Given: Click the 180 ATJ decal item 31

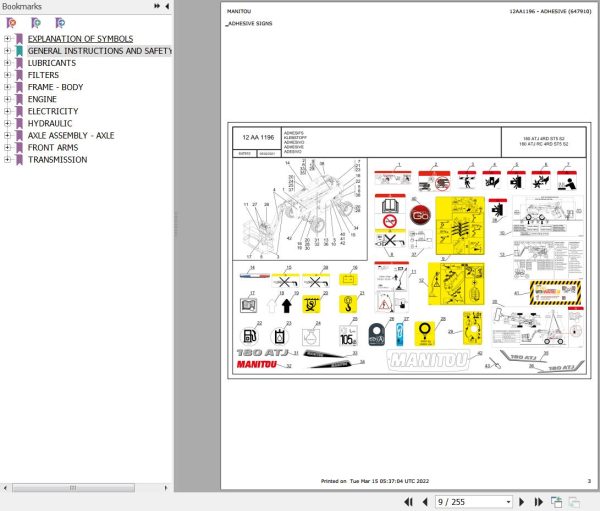Looking at the screenshot, I should tap(262, 353).
